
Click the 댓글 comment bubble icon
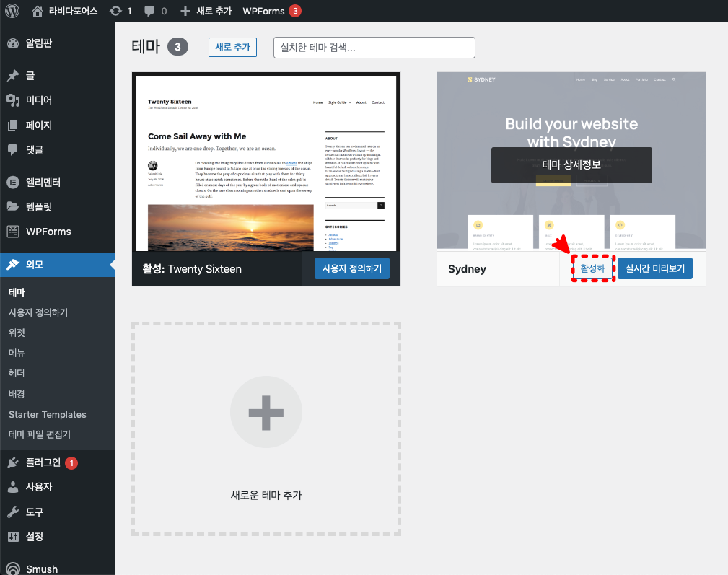13,149
